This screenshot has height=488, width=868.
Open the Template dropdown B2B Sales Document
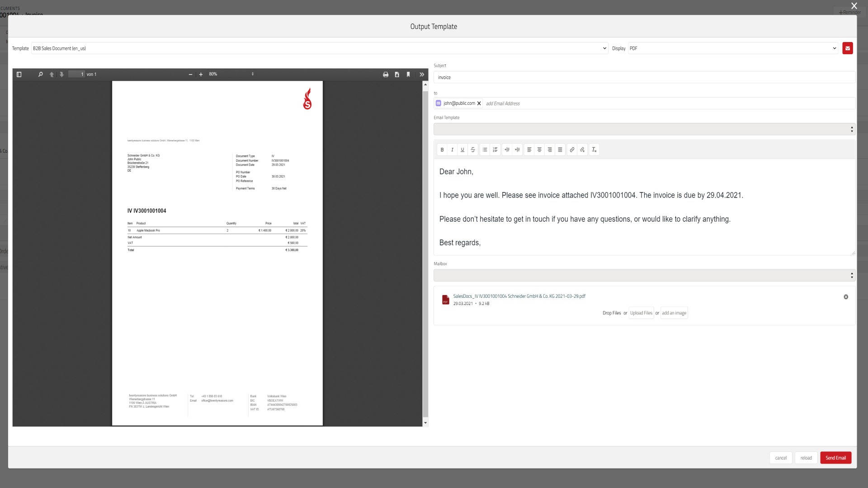320,48
